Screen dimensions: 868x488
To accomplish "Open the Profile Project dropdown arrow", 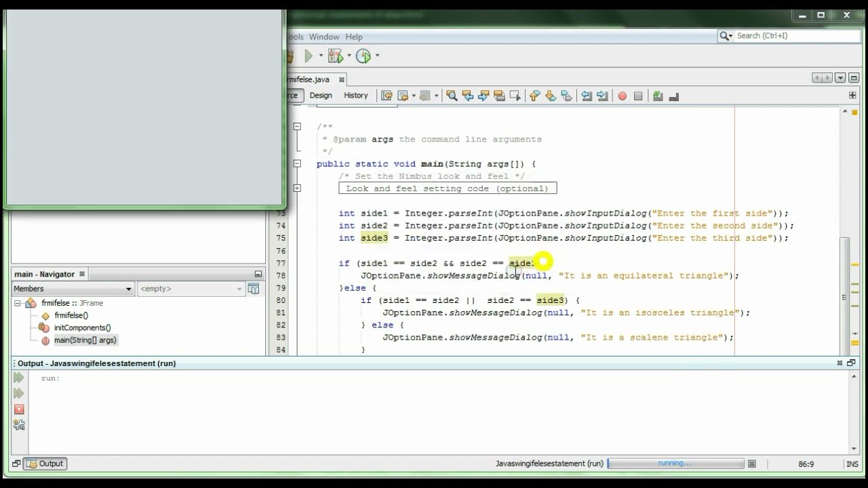I will 377,56.
